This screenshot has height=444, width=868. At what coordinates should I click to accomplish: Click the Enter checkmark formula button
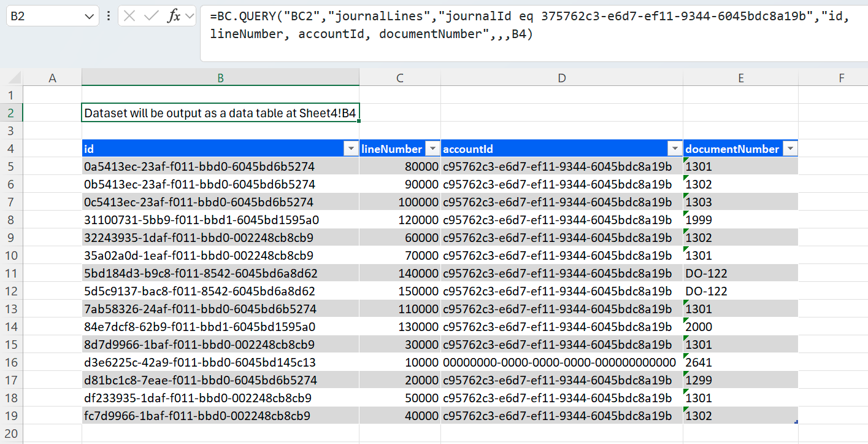click(x=151, y=17)
